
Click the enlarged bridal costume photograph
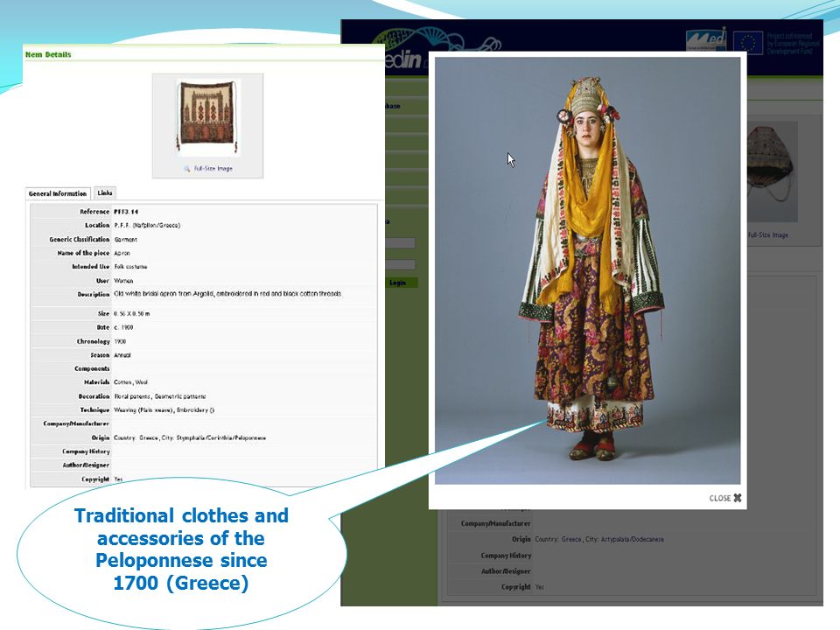coord(588,270)
